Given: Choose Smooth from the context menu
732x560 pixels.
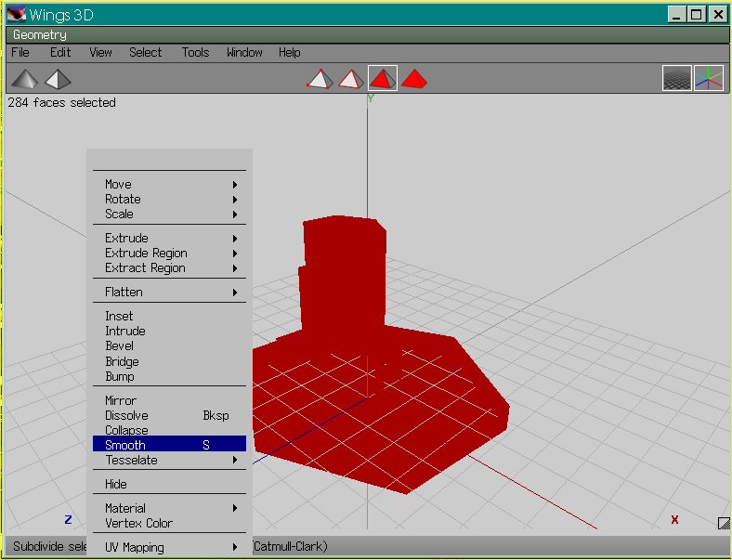Looking at the screenshot, I should click(169, 446).
